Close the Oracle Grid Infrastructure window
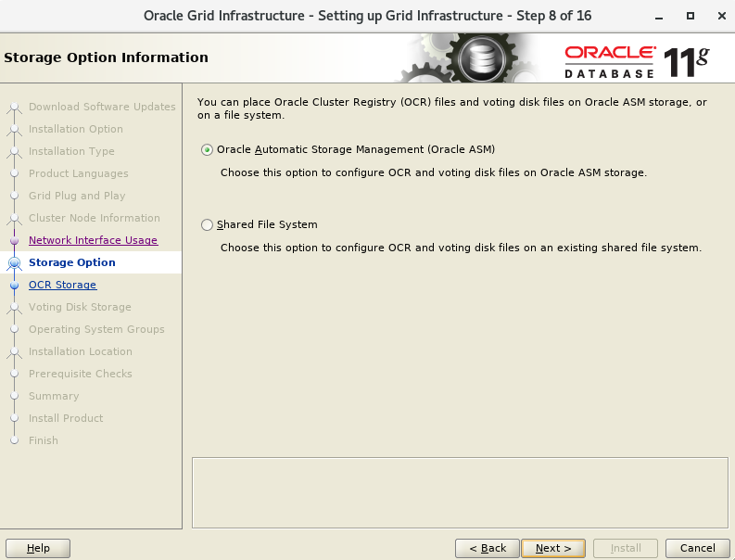Screen dimensions: 735x560 pyautogui.click(x=716, y=16)
